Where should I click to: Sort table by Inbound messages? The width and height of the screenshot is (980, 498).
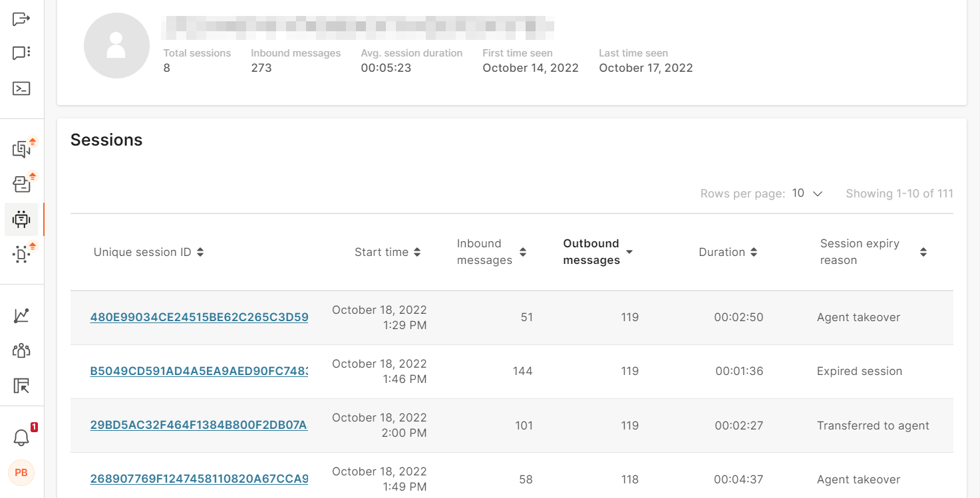(x=491, y=252)
